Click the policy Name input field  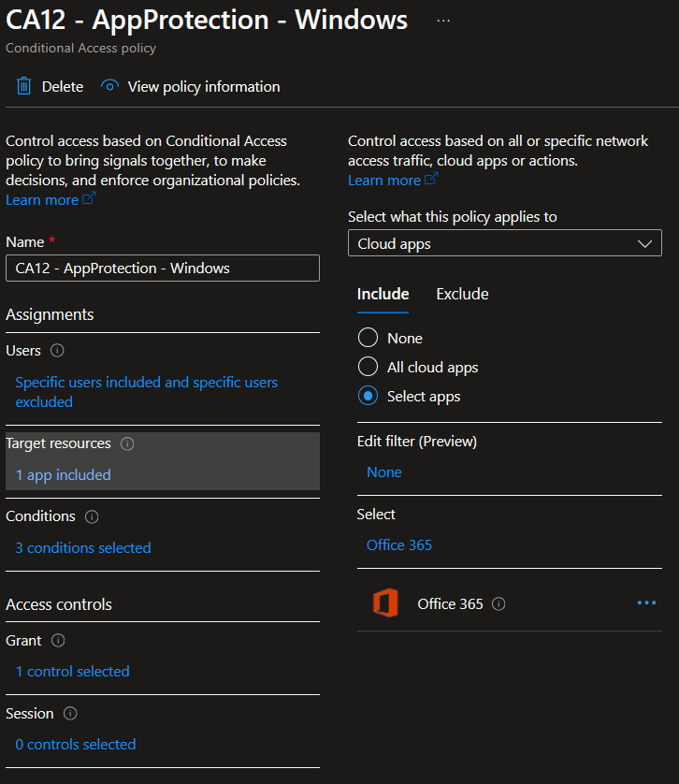click(x=162, y=269)
